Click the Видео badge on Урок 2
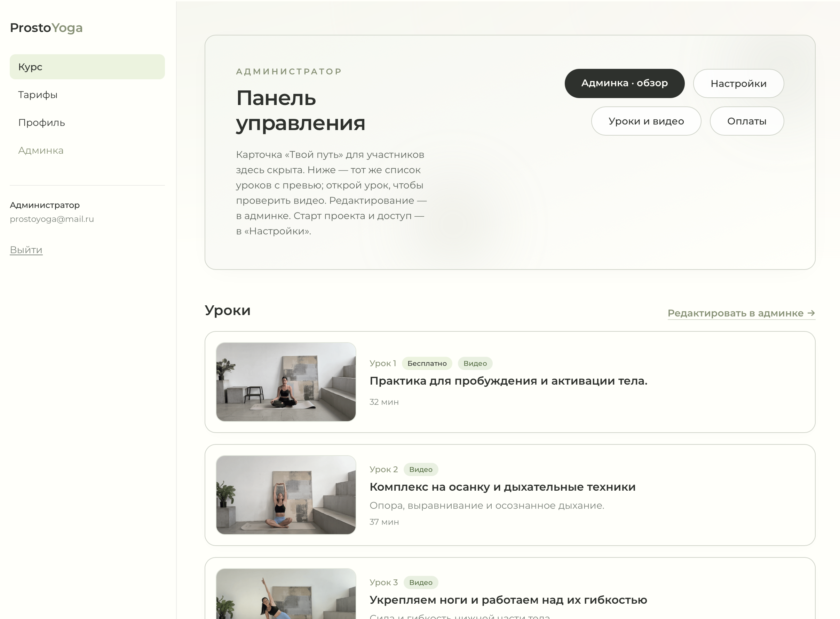840x619 pixels. (x=421, y=469)
